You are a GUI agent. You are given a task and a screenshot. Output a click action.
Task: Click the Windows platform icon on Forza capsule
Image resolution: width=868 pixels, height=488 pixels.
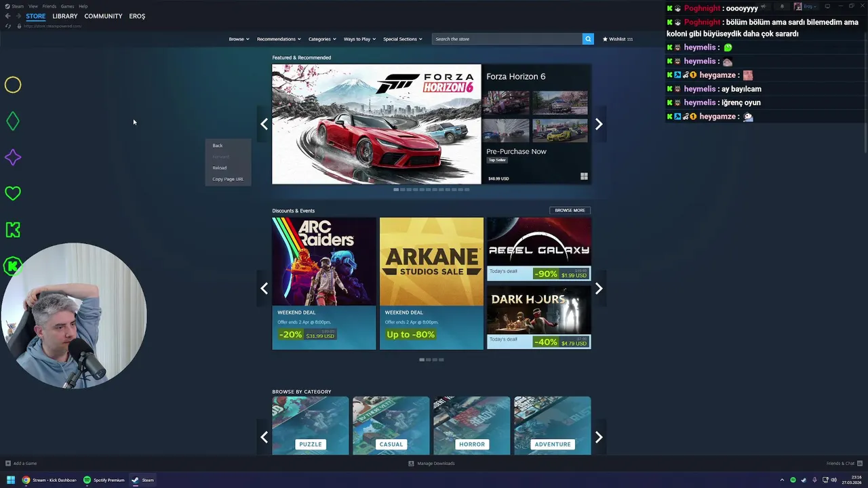click(584, 176)
